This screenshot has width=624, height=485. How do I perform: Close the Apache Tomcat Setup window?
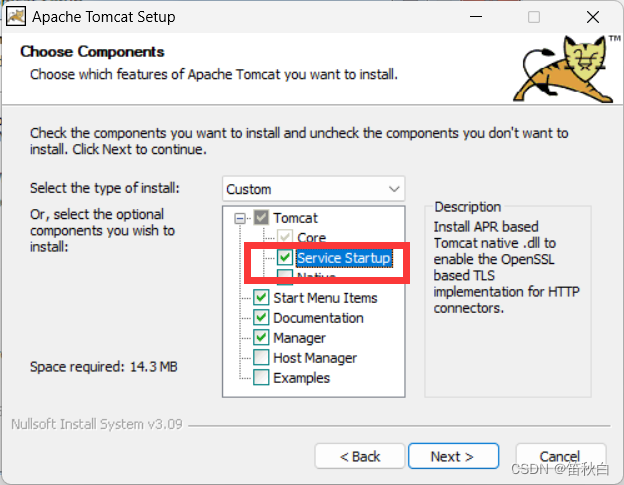click(593, 17)
